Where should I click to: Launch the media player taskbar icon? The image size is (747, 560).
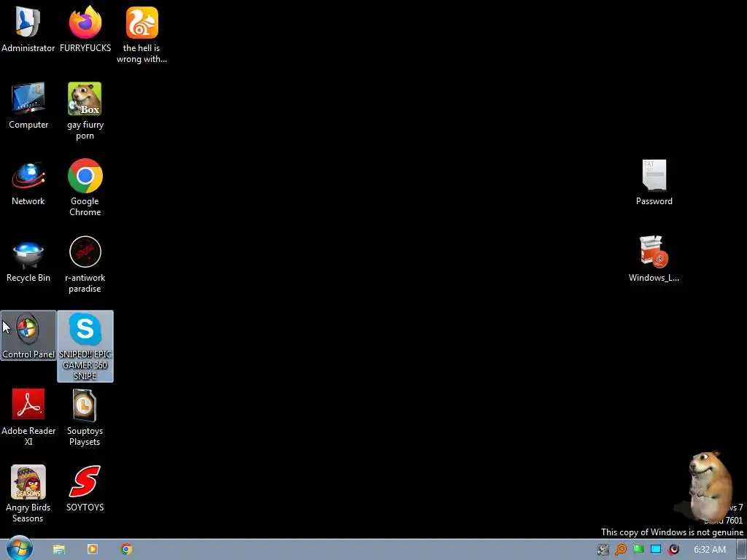point(93,549)
